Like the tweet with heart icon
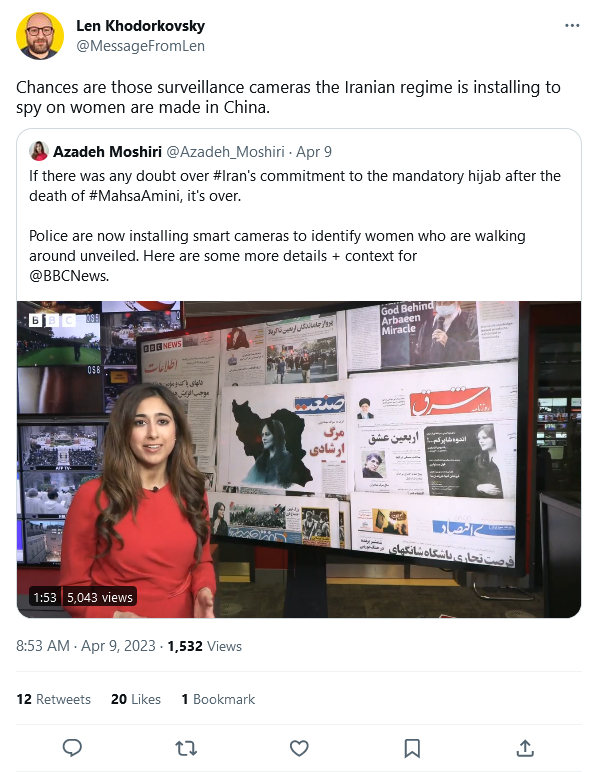 click(x=299, y=748)
